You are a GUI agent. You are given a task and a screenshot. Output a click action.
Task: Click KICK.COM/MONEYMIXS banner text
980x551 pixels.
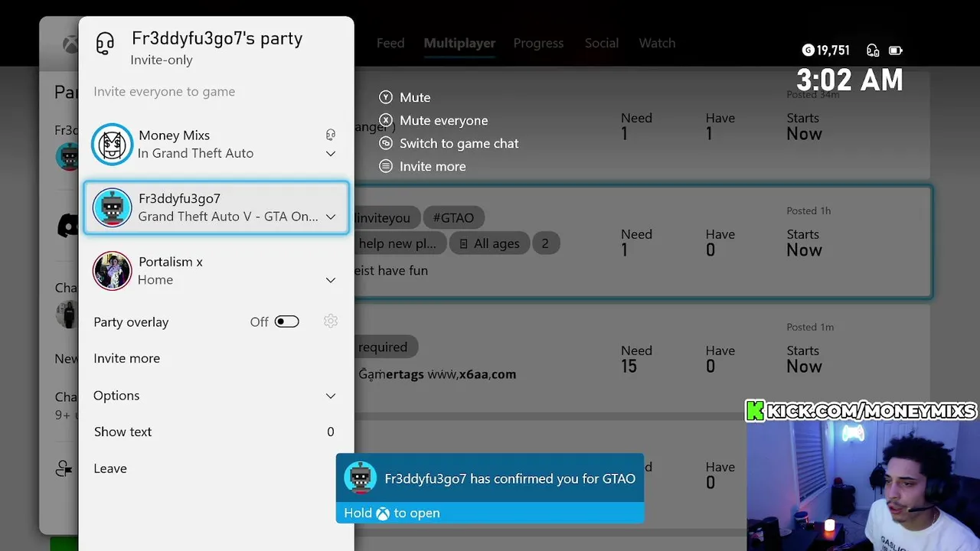(x=872, y=411)
